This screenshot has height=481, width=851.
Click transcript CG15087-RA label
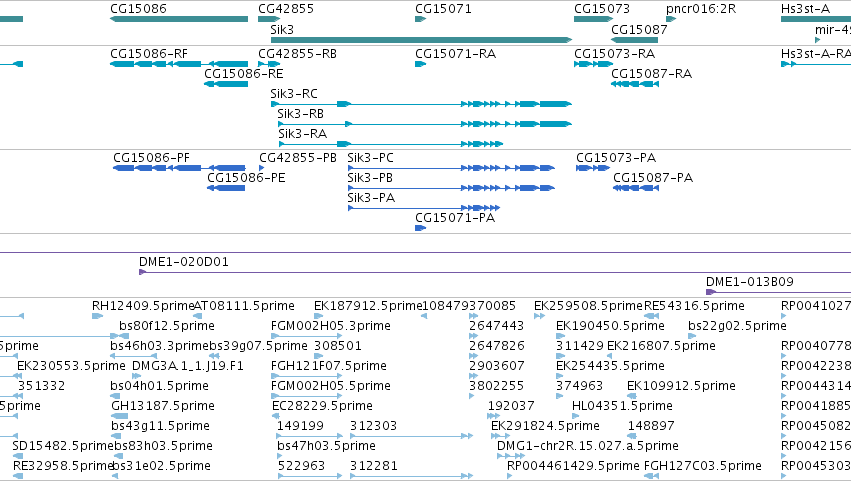(x=651, y=74)
